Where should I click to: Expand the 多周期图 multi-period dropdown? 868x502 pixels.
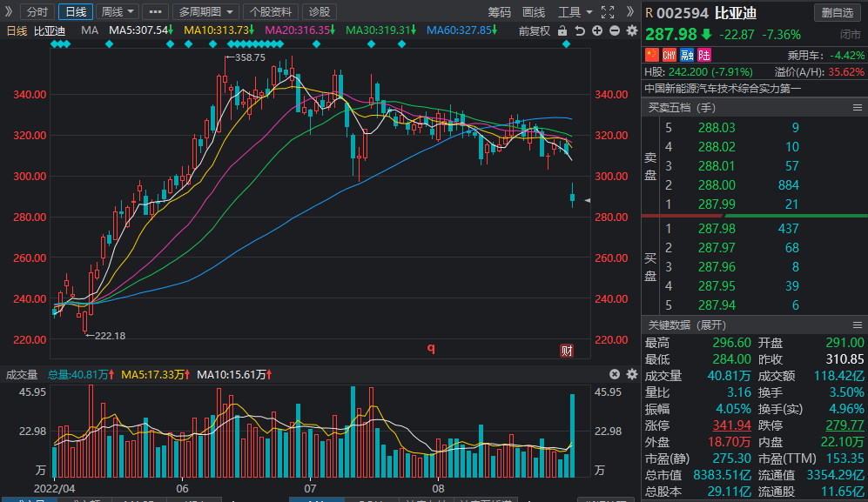point(205,11)
